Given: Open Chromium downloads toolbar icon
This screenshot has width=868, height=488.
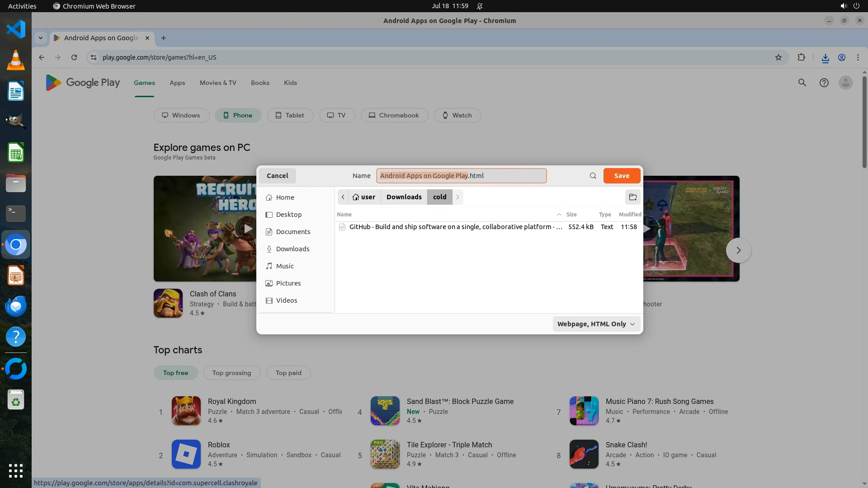Looking at the screenshot, I should (825, 57).
